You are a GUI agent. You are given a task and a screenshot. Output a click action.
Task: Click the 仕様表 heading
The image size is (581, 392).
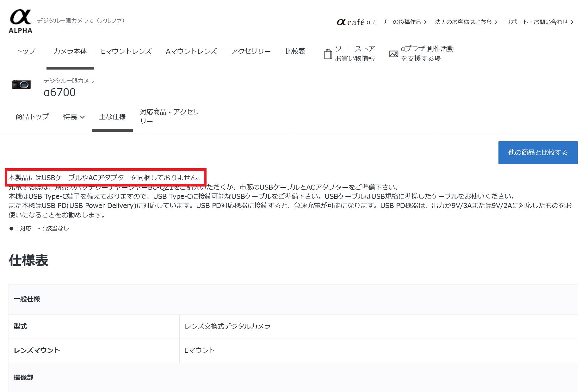click(28, 260)
